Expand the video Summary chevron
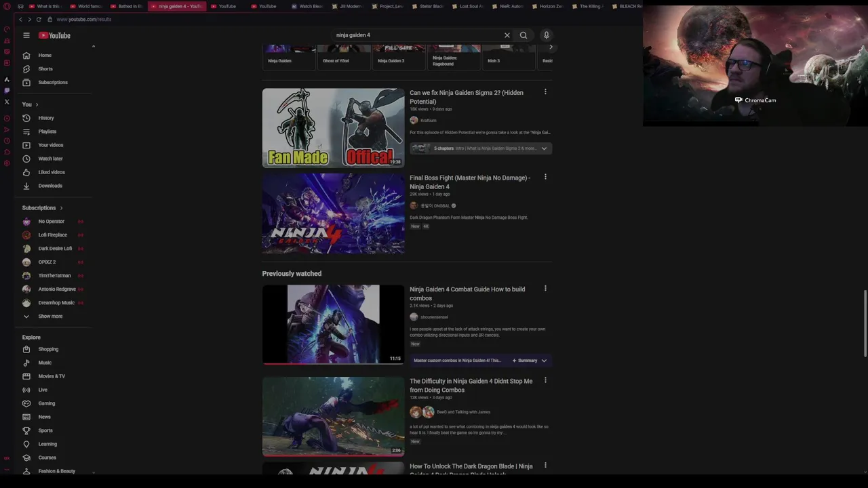 point(544,361)
